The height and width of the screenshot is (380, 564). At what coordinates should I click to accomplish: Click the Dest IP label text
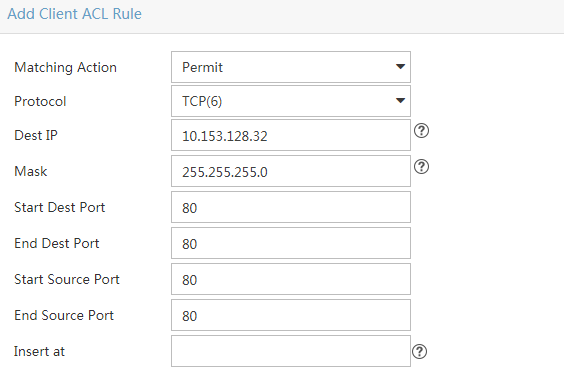coord(36,135)
